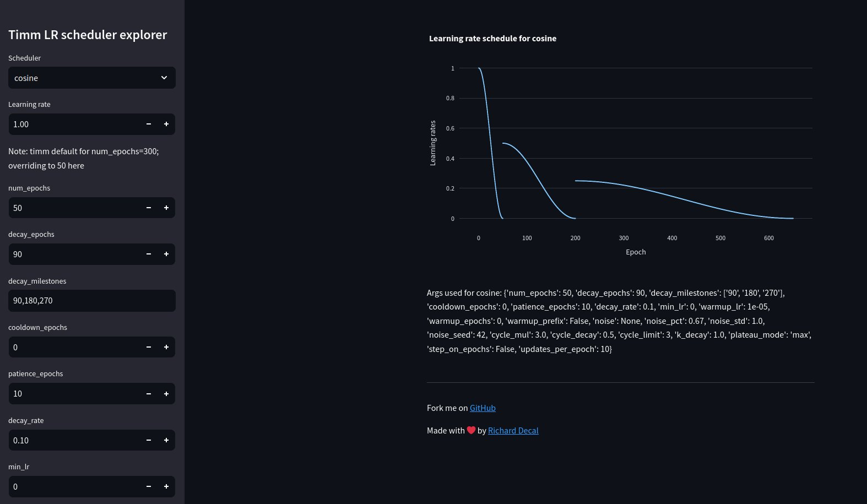Viewport: 867px width, 504px height.
Task: Increment num_epochs using plus icon
Action: [166, 208]
